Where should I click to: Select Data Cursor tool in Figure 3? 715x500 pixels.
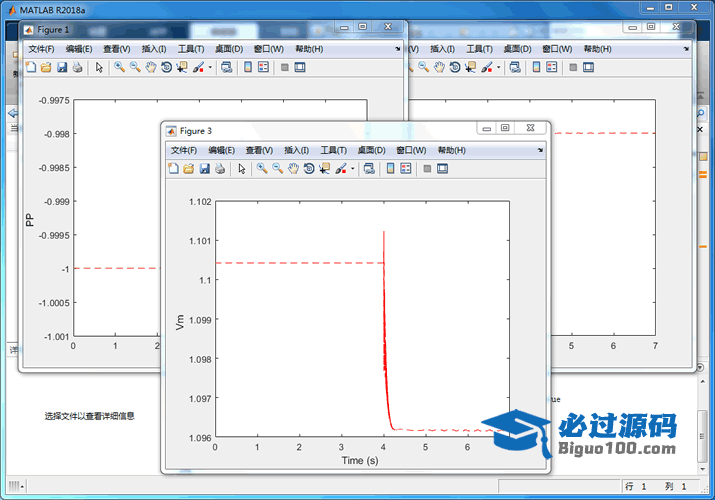[x=324, y=169]
